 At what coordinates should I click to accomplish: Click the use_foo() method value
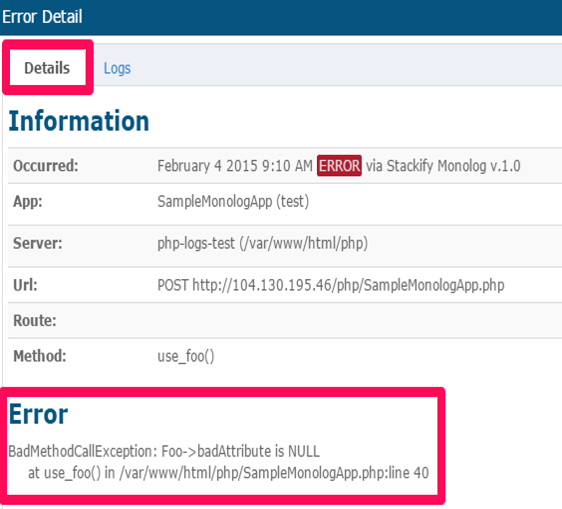[186, 356]
